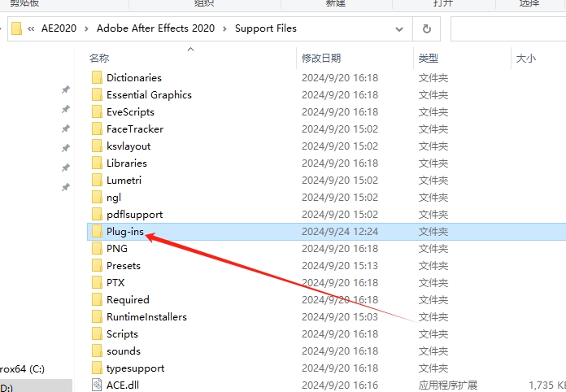Click the Required folder icon

pyautogui.click(x=97, y=299)
